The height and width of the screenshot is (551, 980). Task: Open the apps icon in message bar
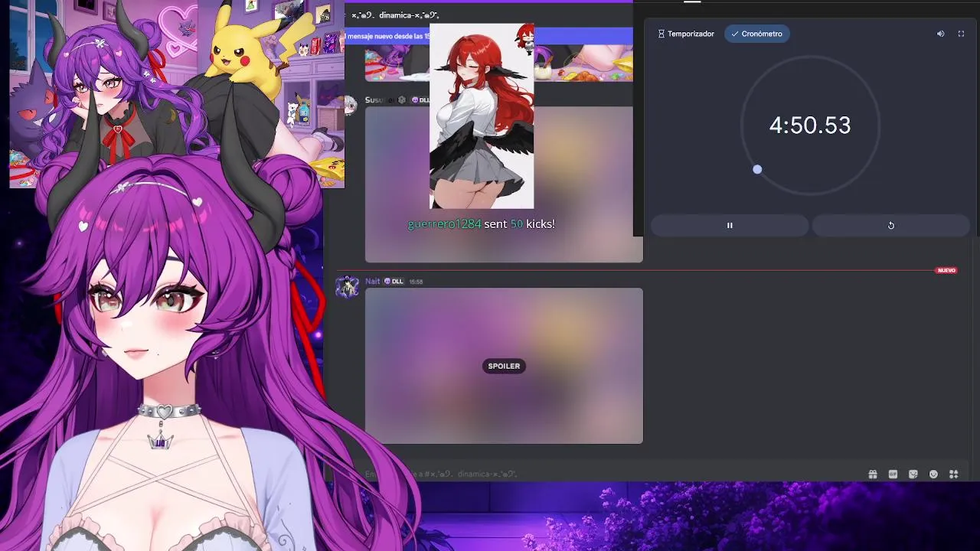click(953, 474)
